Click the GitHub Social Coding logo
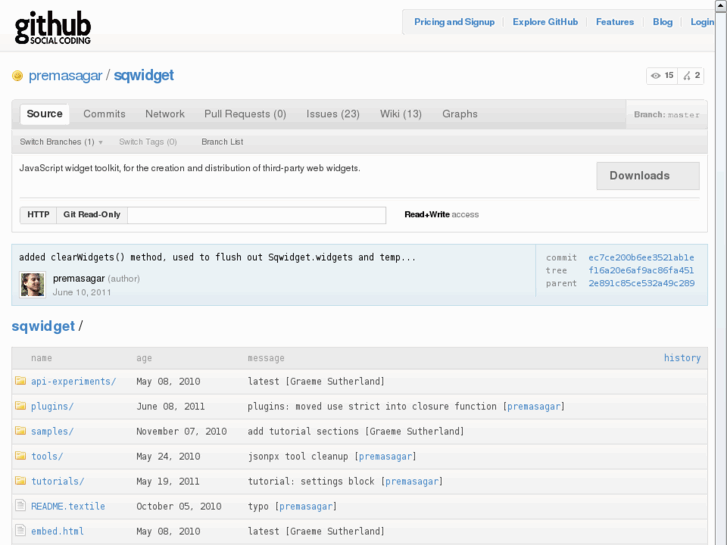Image resolution: width=727 pixels, height=545 pixels. point(53,27)
